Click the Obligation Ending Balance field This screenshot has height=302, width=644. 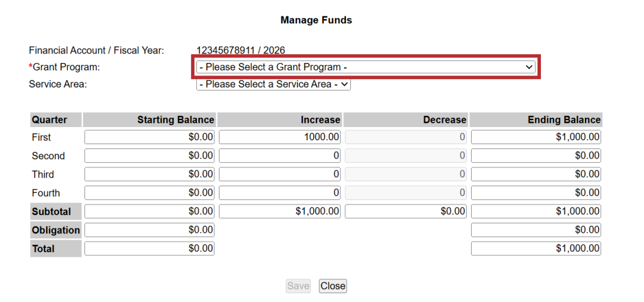tap(536, 230)
